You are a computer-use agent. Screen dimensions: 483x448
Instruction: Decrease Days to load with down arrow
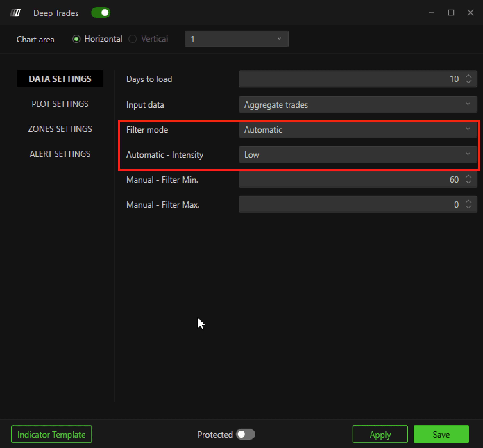[x=468, y=81]
